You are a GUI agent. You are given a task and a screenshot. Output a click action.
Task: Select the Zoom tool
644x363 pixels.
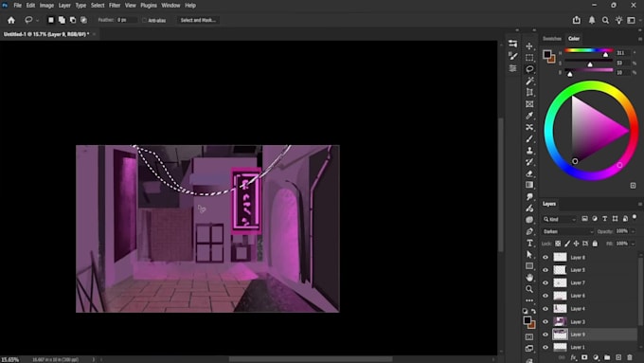(x=529, y=289)
